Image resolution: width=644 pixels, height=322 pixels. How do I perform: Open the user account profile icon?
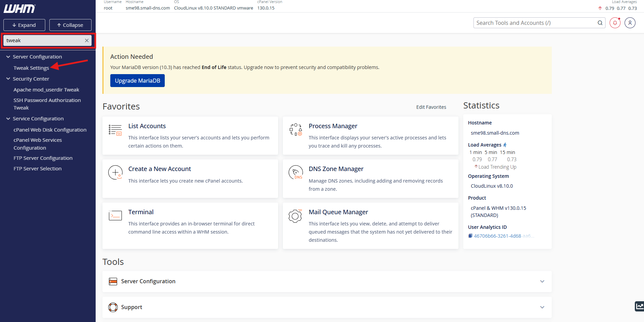(630, 23)
